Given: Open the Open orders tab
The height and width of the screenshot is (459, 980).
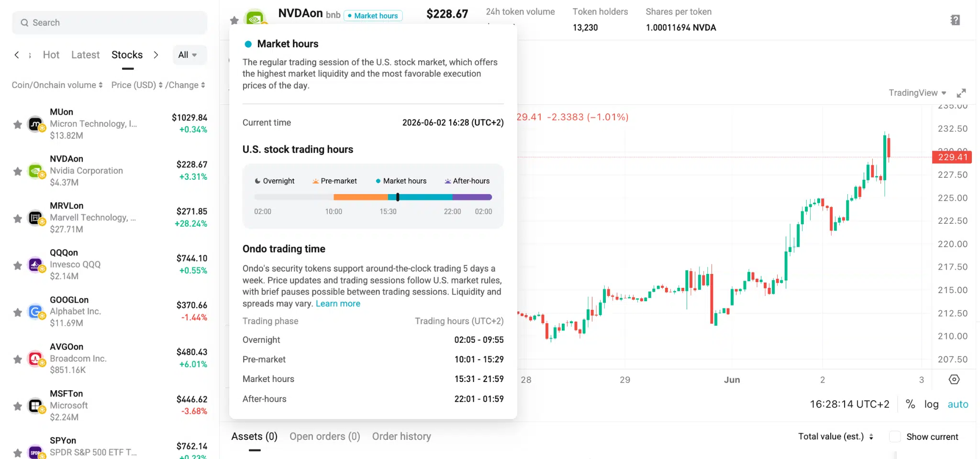Looking at the screenshot, I should [324, 436].
